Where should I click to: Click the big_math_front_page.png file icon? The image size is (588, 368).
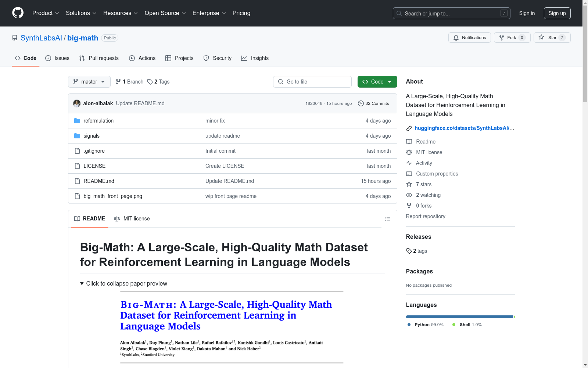pyautogui.click(x=77, y=196)
